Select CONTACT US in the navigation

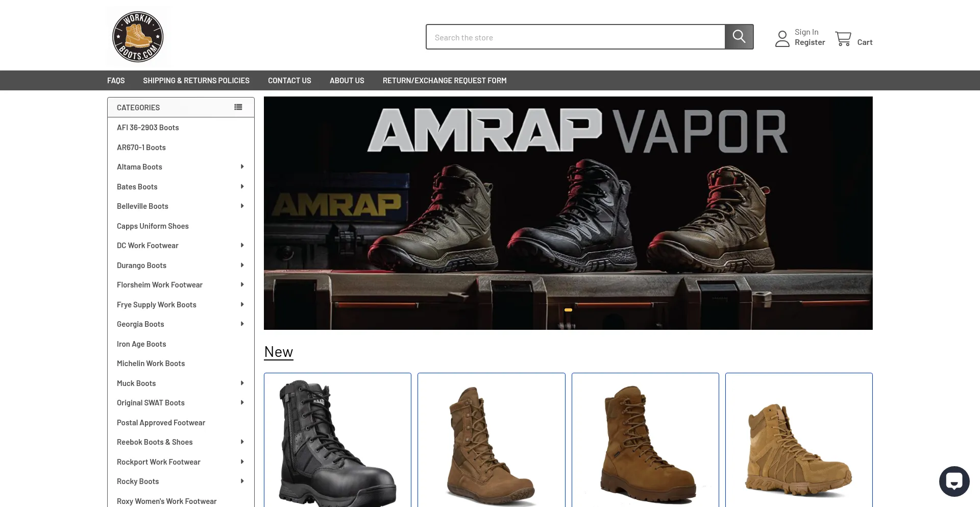(289, 80)
